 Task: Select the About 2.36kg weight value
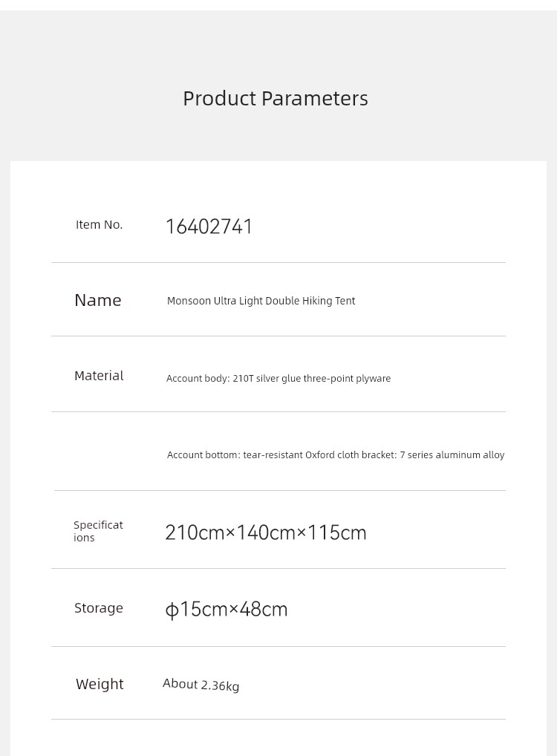201,685
